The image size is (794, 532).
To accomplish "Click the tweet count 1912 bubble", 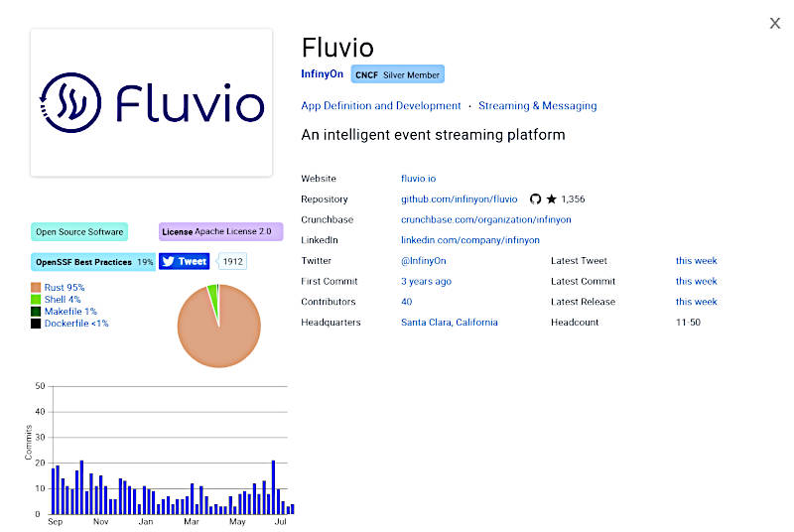I will (x=232, y=262).
